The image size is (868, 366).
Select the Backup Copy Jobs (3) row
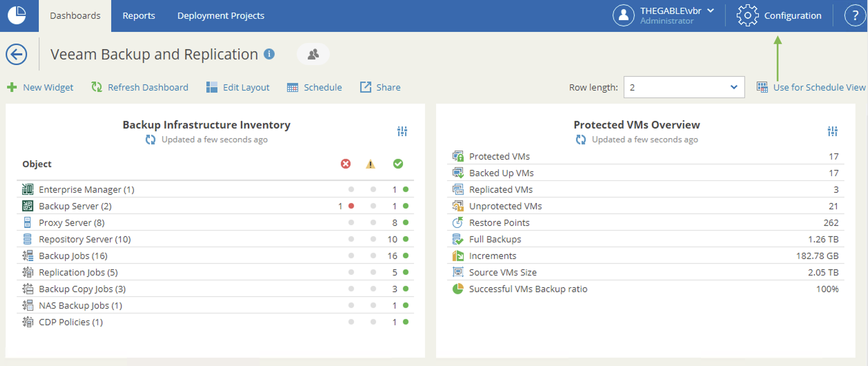[215, 289]
